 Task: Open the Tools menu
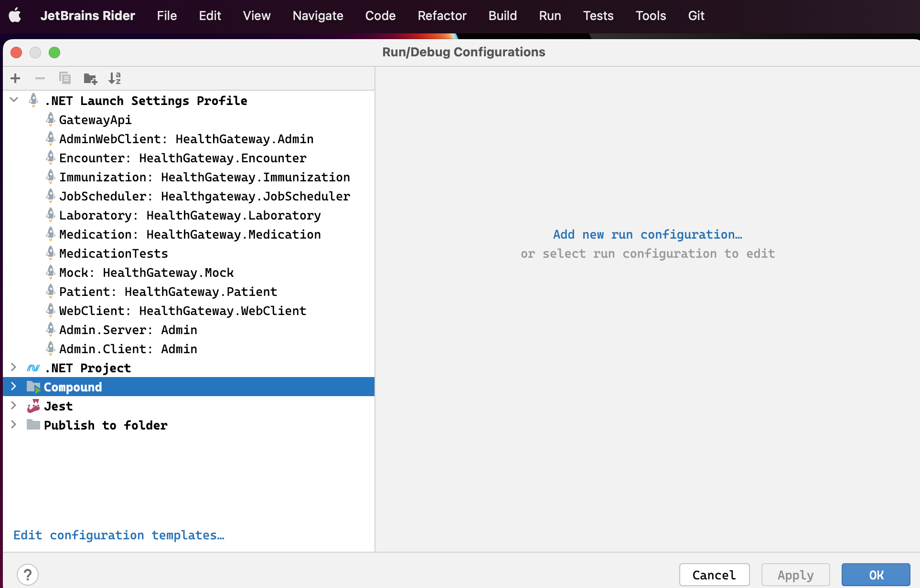click(651, 16)
